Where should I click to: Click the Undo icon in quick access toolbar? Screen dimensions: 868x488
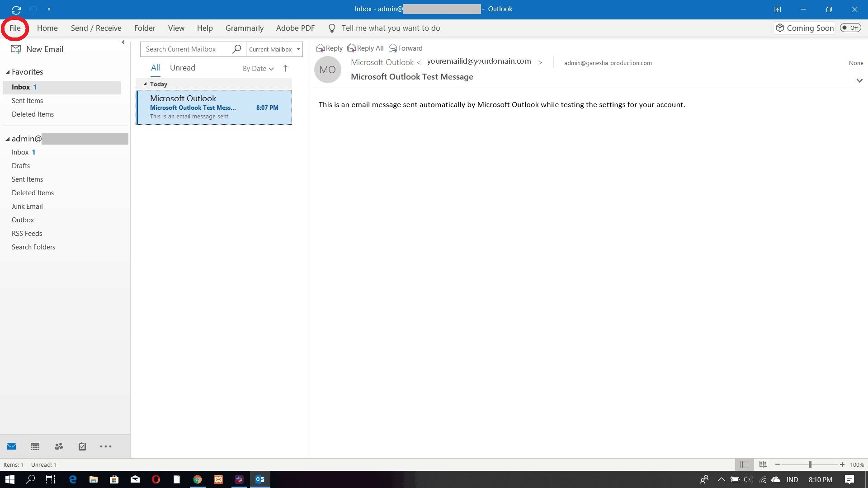click(33, 9)
